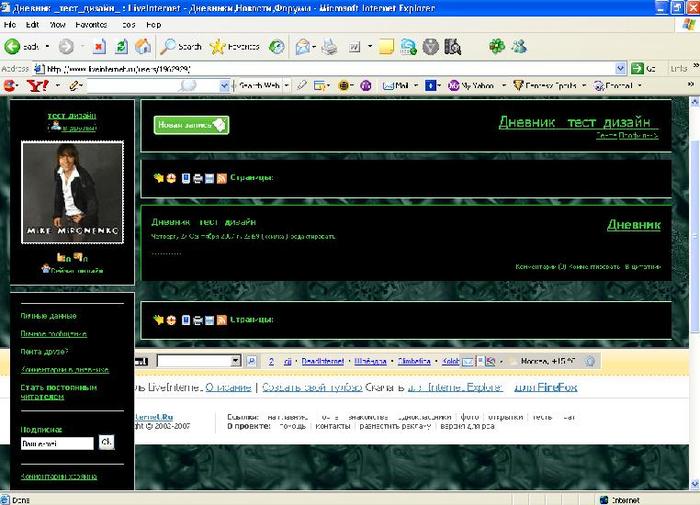Click the page vertical scrollbar down arrow
This screenshot has height=505, width=700.
pos(695,484)
